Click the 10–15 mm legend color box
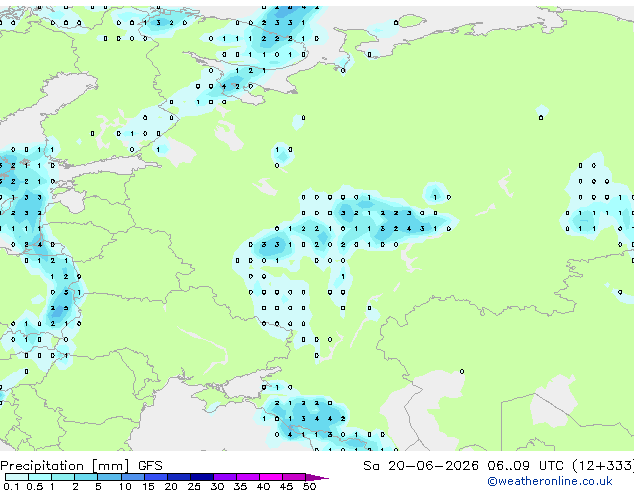Image resolution: width=634 pixels, height=490 pixels. coord(133,477)
